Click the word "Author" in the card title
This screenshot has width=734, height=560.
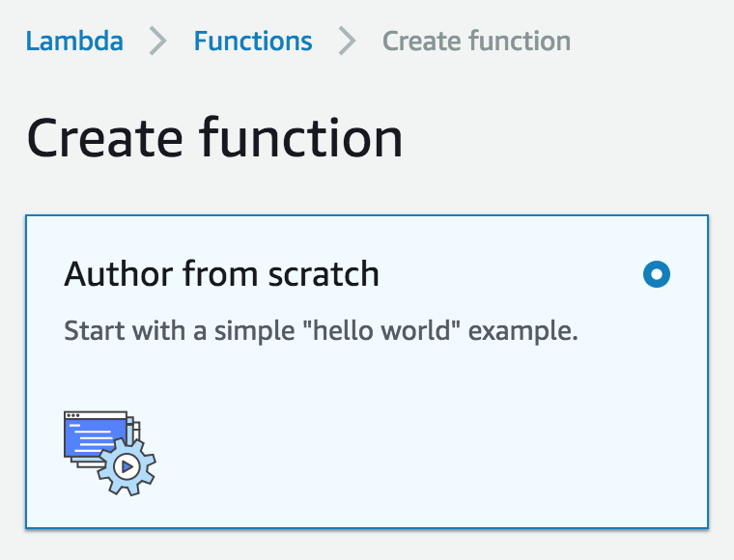(109, 275)
